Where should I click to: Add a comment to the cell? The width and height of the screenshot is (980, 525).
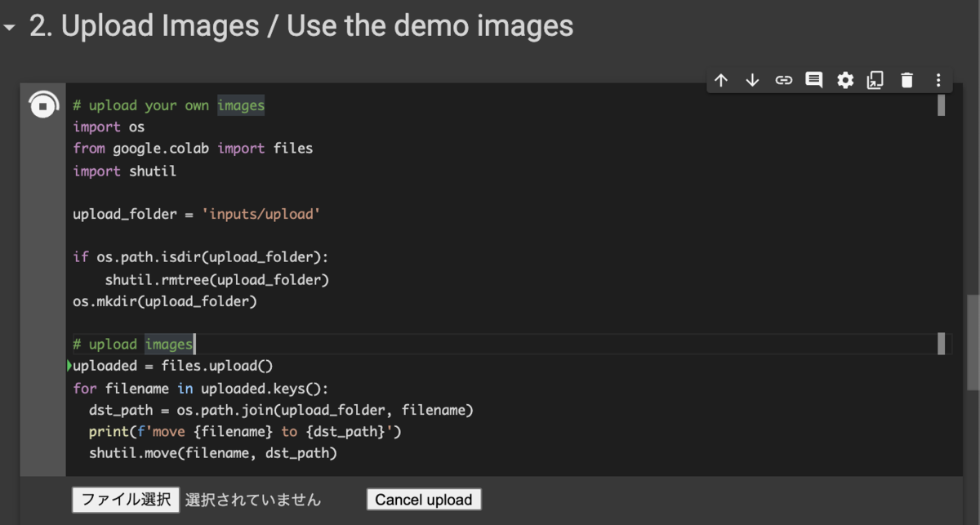(x=813, y=80)
